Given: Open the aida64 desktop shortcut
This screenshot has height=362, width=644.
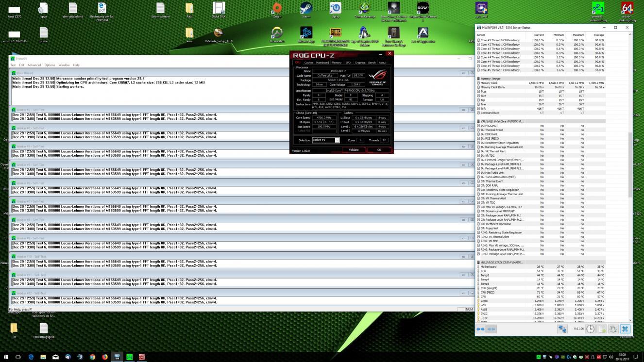Looking at the screenshot, I should [627, 11].
